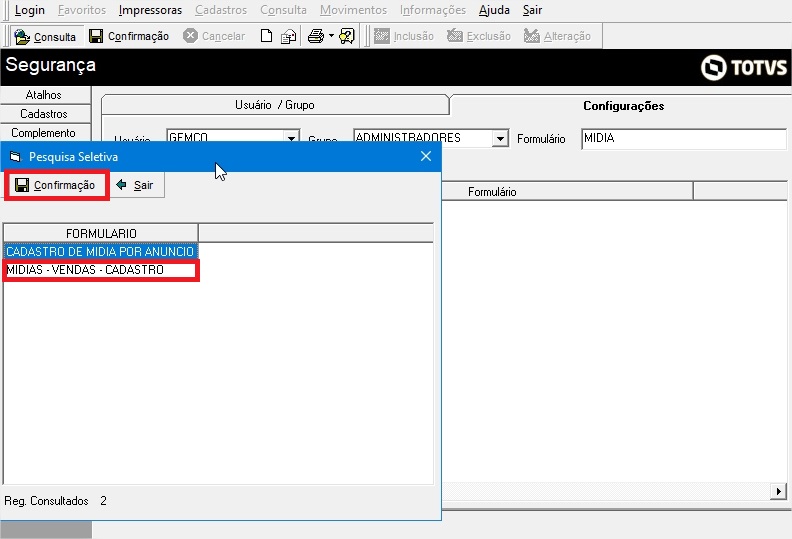This screenshot has width=792, height=539.
Task: Open the Impressoras menu
Action: click(x=150, y=10)
